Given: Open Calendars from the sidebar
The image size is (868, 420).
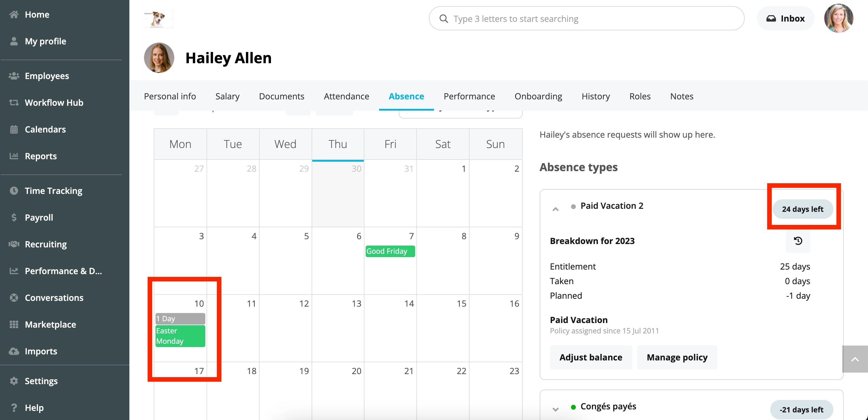Looking at the screenshot, I should point(45,129).
